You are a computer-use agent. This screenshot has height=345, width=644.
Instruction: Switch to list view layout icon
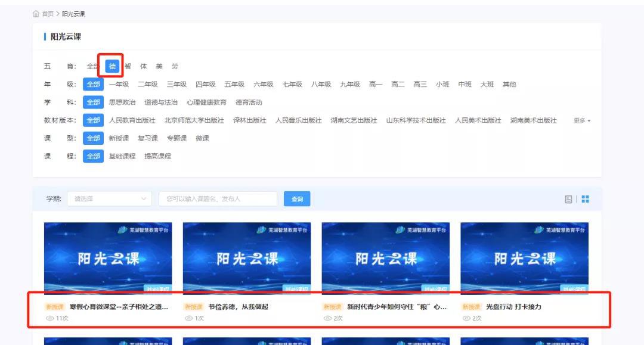pos(569,199)
